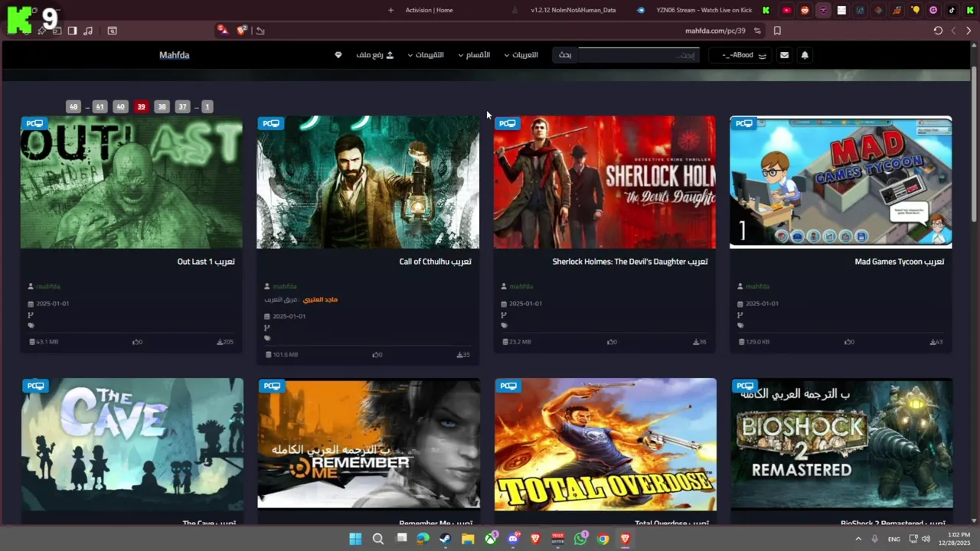Open the Call of Cthulhu cover thumbnail
The height and width of the screenshot is (551, 980).
pos(368,182)
